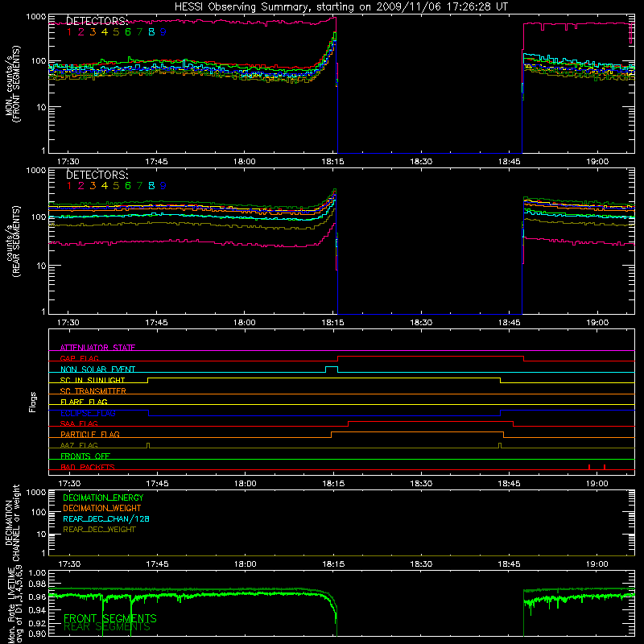
Task: Select the SC_TRANSMITTER flag label
Action: pyautogui.click(x=93, y=390)
